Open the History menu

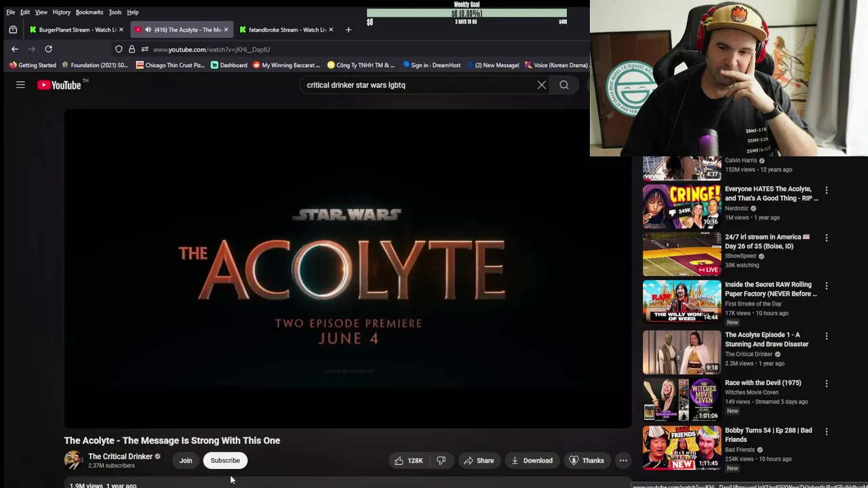click(x=62, y=12)
